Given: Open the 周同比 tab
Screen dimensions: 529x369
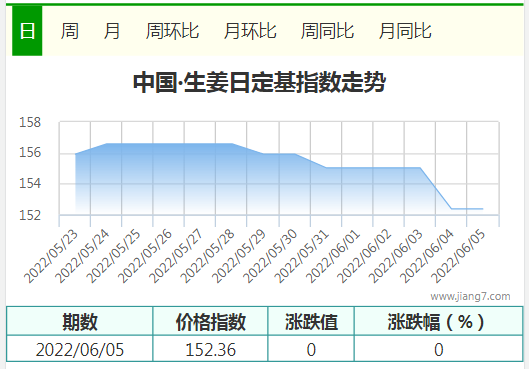Looking at the screenshot, I should click(x=327, y=31).
